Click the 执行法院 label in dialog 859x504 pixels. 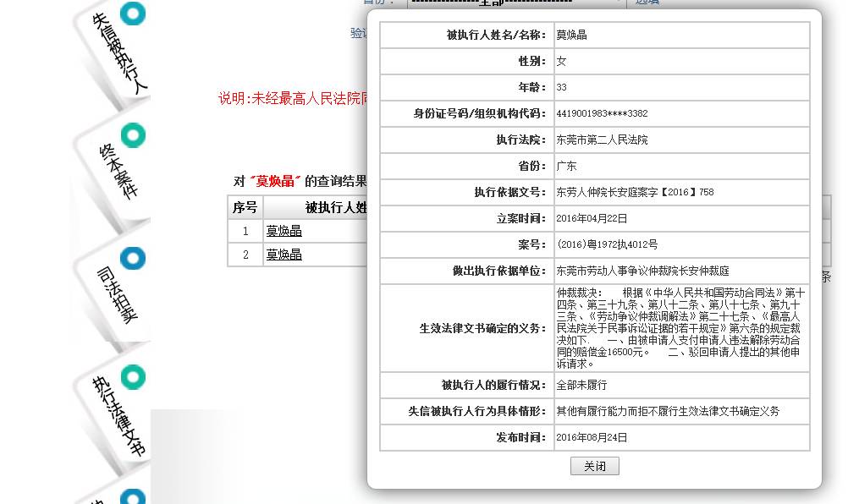pyautogui.click(x=521, y=140)
